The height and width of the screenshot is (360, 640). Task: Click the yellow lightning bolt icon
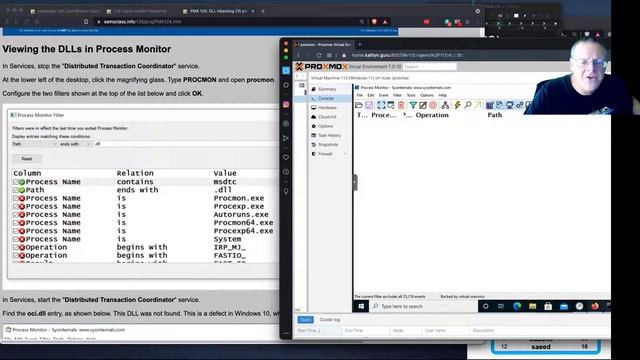[457, 105]
